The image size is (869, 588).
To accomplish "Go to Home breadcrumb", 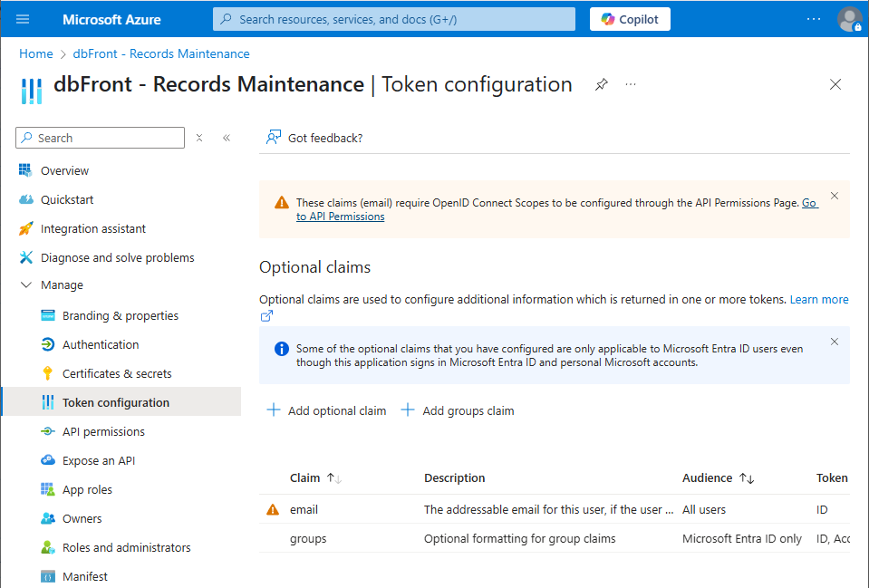I will (x=36, y=53).
